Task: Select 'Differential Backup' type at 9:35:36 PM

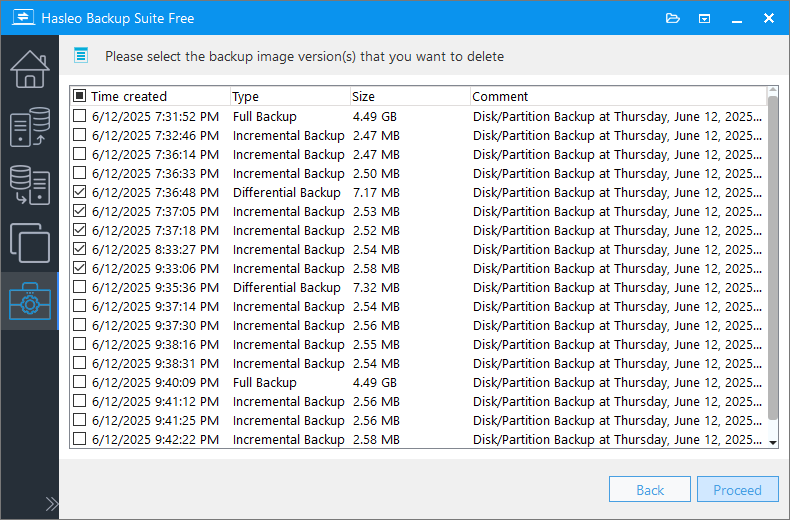Action: coord(287,287)
